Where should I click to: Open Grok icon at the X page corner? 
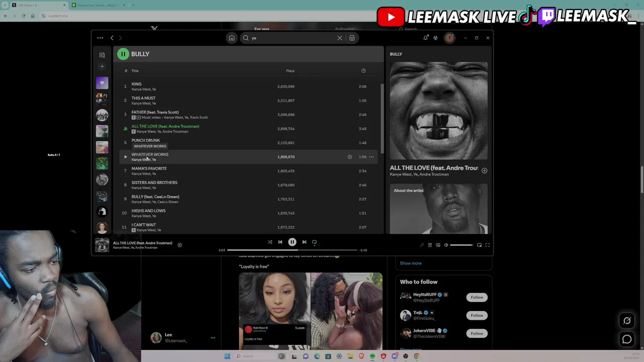627,321
